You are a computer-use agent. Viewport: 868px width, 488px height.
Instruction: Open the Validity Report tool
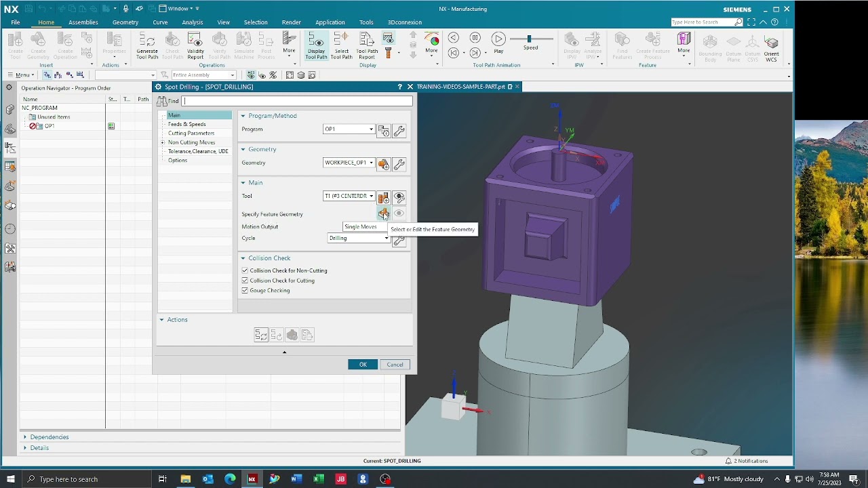point(195,45)
